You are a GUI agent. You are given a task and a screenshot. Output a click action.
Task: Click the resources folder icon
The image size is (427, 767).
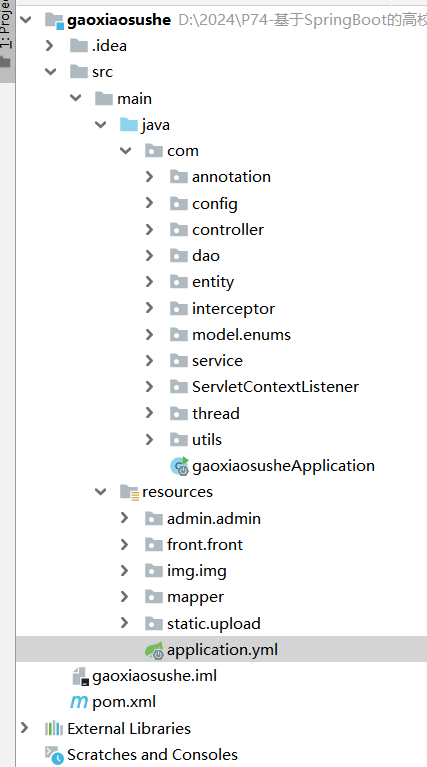[x=130, y=492]
